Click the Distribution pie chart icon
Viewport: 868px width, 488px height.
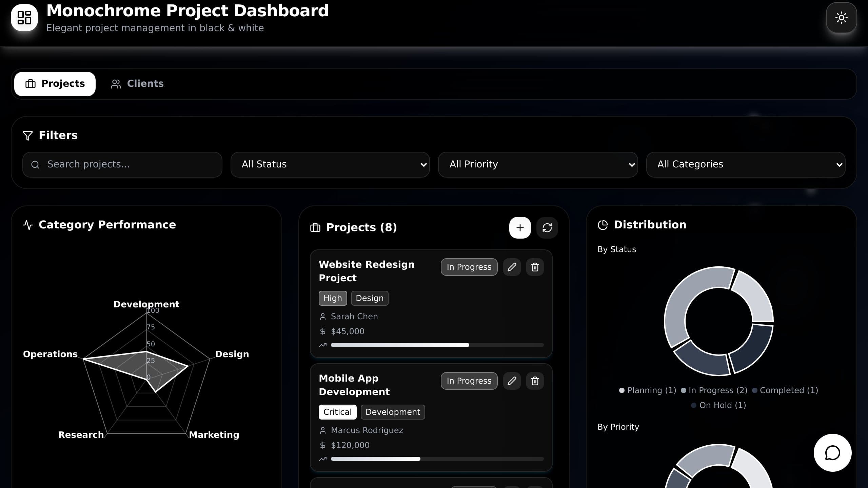pos(603,225)
